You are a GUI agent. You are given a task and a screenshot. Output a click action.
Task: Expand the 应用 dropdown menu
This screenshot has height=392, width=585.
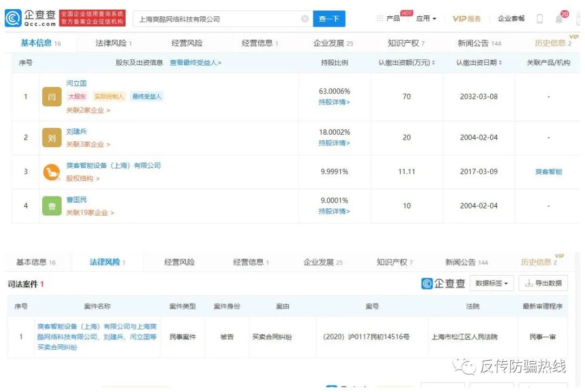[x=426, y=18]
